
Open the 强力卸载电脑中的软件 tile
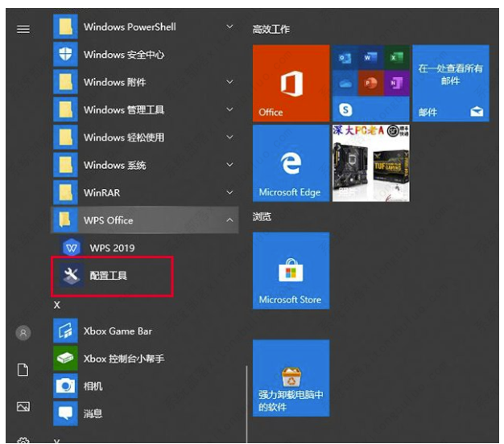click(x=291, y=378)
